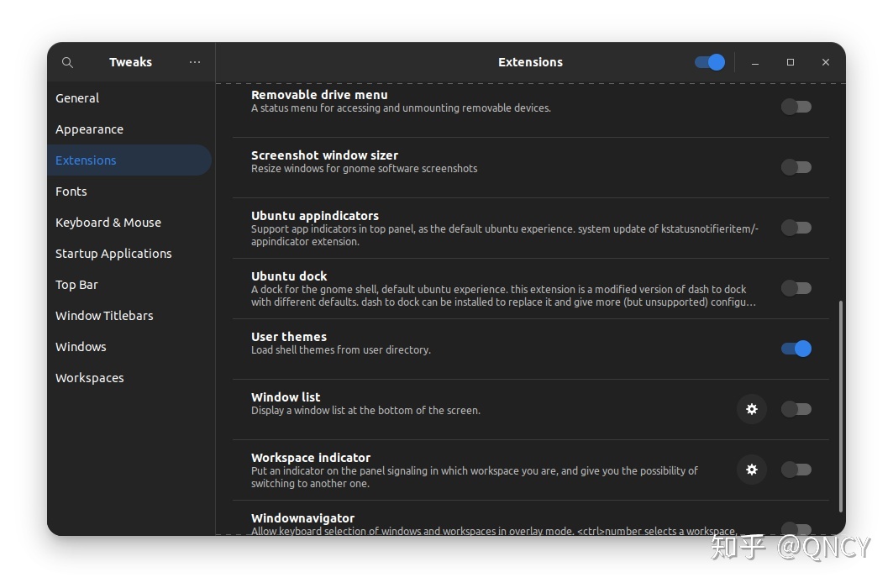Click the Removable drive menu title
This screenshot has width=893, height=588.
[319, 95]
